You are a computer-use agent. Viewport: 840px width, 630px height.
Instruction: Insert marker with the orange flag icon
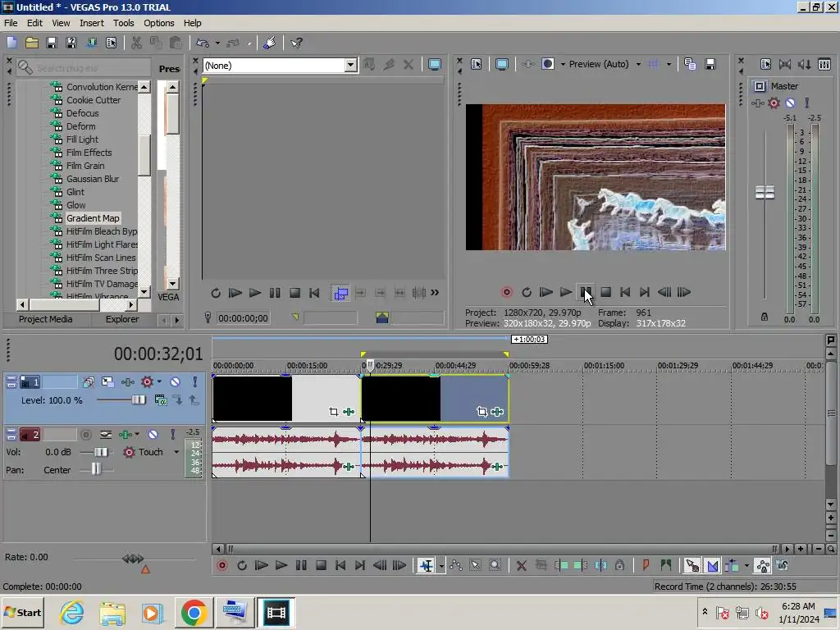point(646,565)
